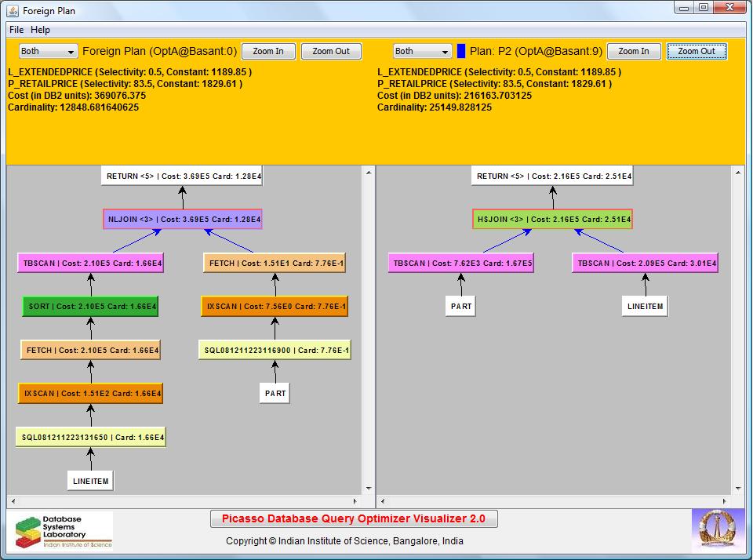Click Zoom In for Foreign Plan
The width and height of the screenshot is (753, 560).
coord(268,52)
